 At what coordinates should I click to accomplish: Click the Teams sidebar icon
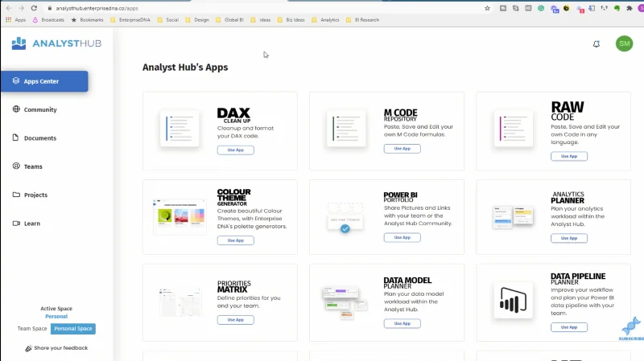pos(16,166)
